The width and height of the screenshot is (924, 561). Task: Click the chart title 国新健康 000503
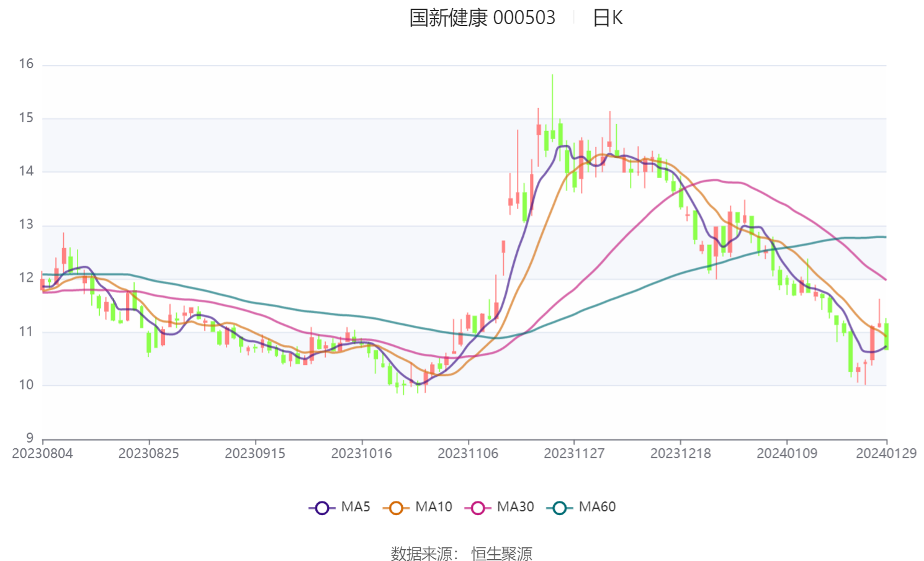pyautogui.click(x=482, y=17)
